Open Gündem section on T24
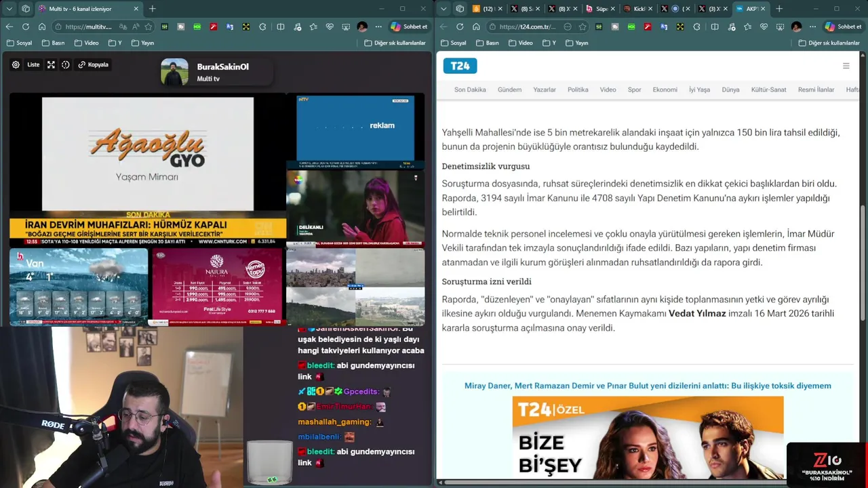 509,89
